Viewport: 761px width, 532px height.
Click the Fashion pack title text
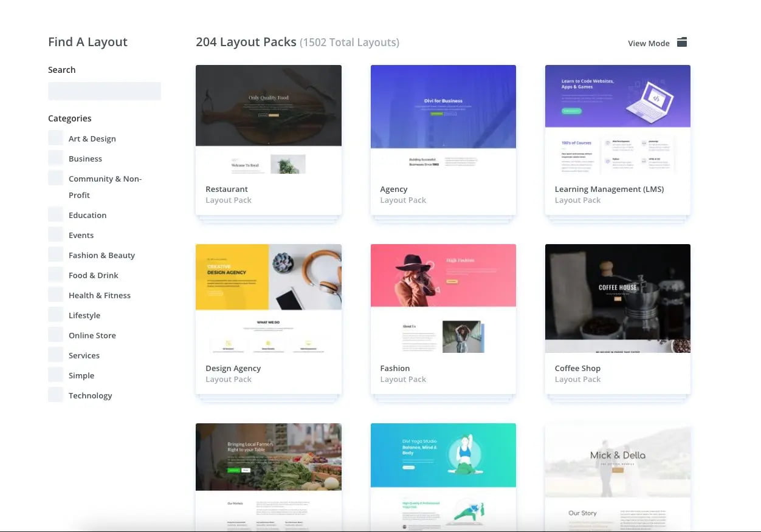(395, 368)
